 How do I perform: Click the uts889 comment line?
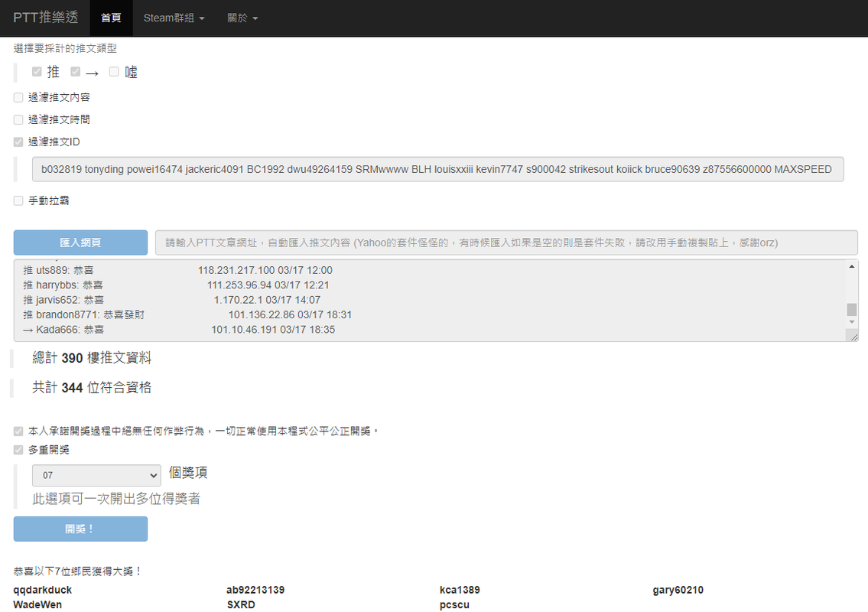coord(177,270)
